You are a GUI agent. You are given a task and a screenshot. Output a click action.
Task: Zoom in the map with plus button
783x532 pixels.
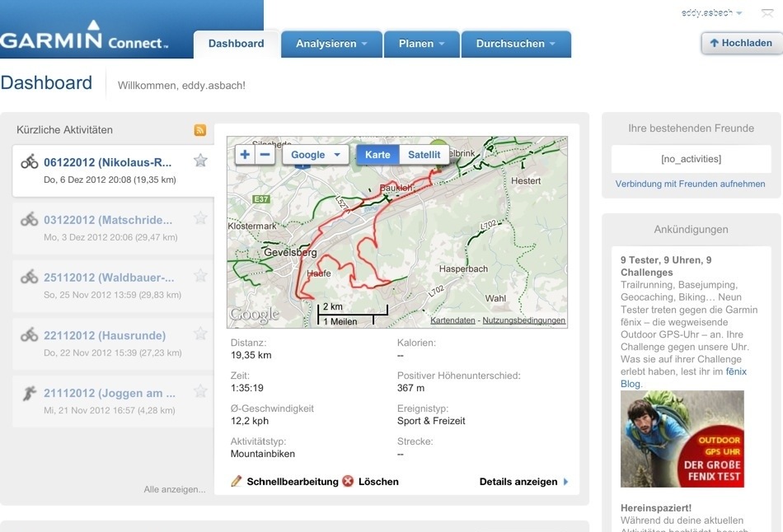point(245,155)
